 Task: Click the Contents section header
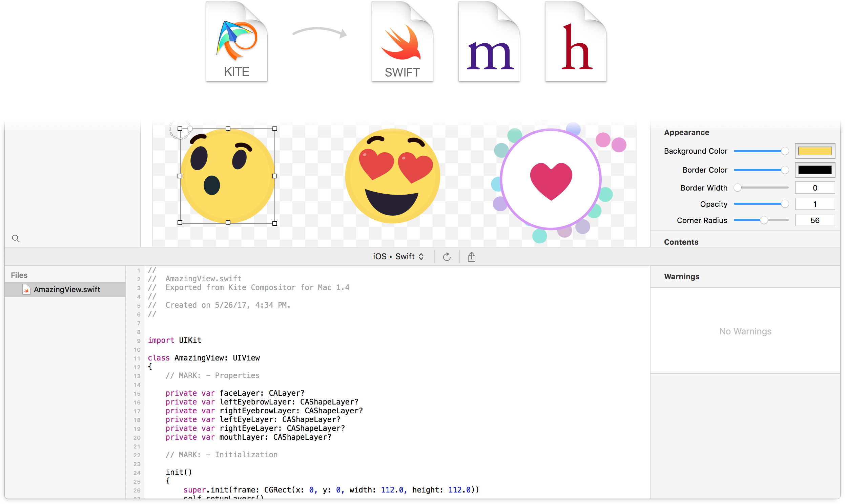(x=681, y=242)
